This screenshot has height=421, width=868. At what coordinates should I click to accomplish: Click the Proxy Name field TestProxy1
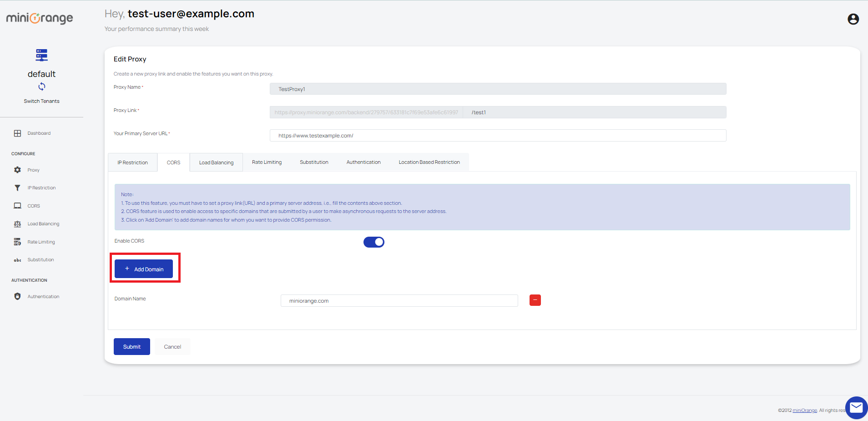click(498, 89)
